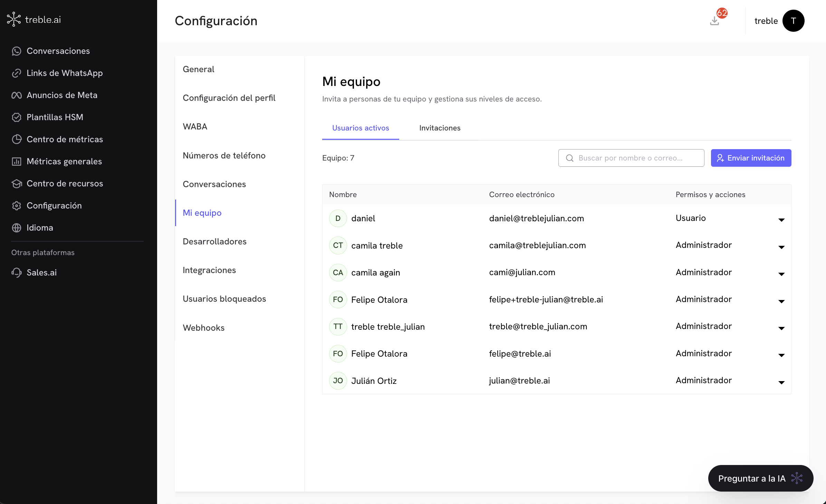The image size is (826, 504).
Task: Switch to the Invitaciones tab
Action: click(440, 128)
